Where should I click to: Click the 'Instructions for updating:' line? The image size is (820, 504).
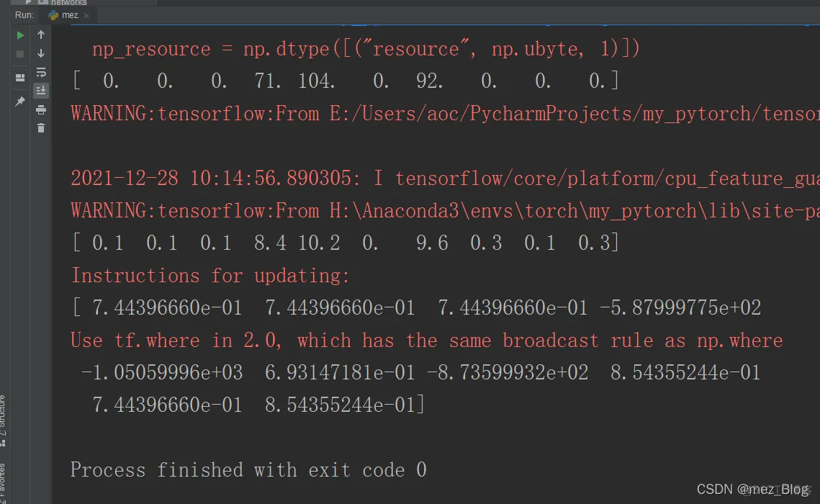pos(210,276)
